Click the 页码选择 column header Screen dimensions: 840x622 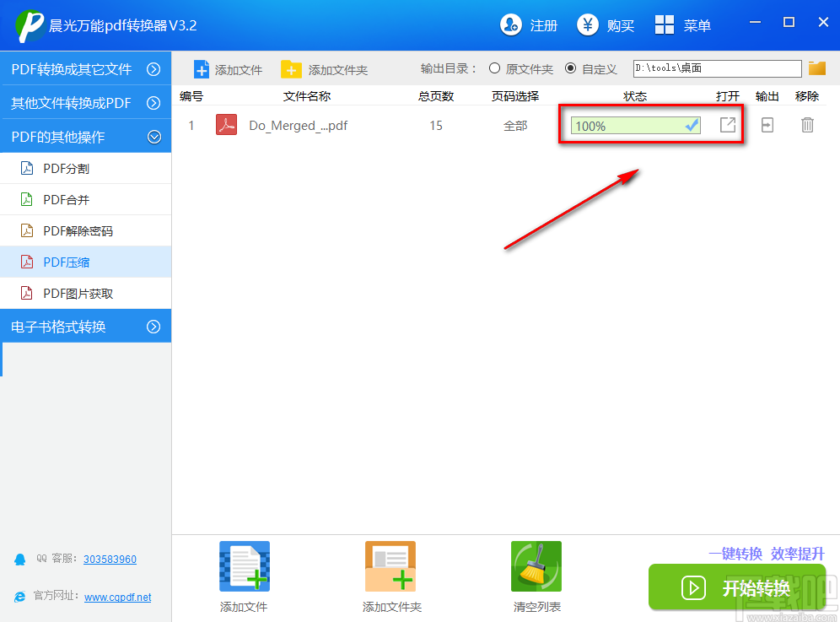(515, 96)
